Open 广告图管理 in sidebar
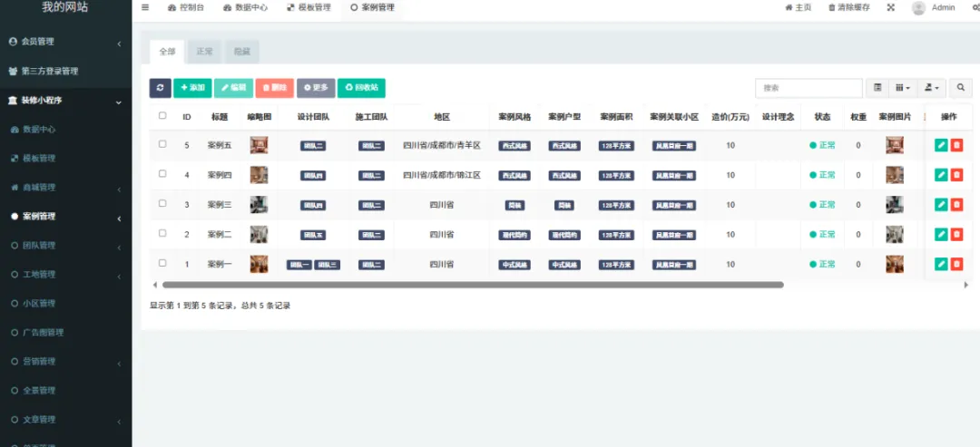Viewport: 980px width, 447px height. (44, 333)
